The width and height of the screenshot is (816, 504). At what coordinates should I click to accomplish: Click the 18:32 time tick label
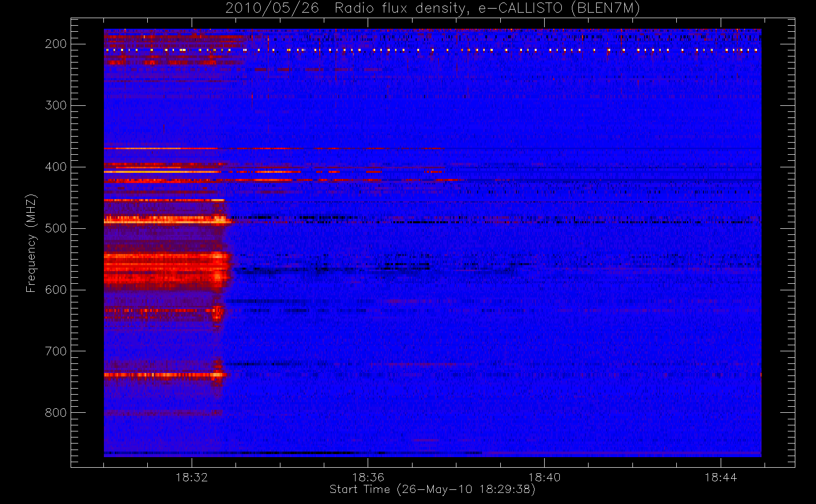[x=192, y=477]
